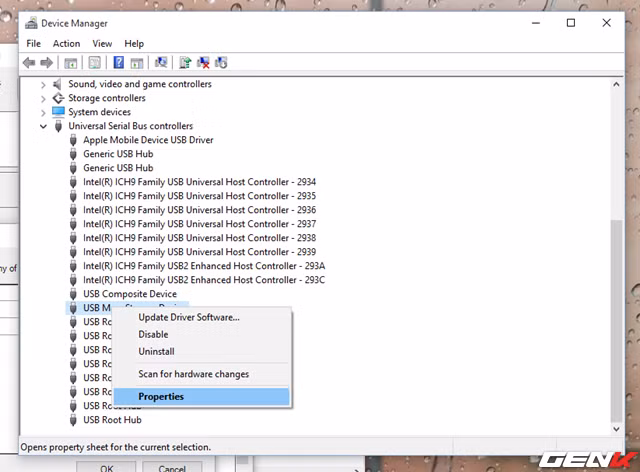Viewport: 640px width, 472px height.
Task: Open the View menu
Action: 102,44
